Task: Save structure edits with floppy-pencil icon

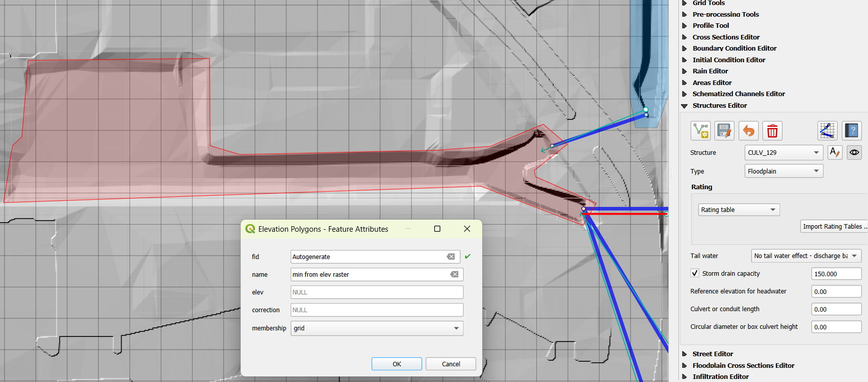Action: pos(724,131)
